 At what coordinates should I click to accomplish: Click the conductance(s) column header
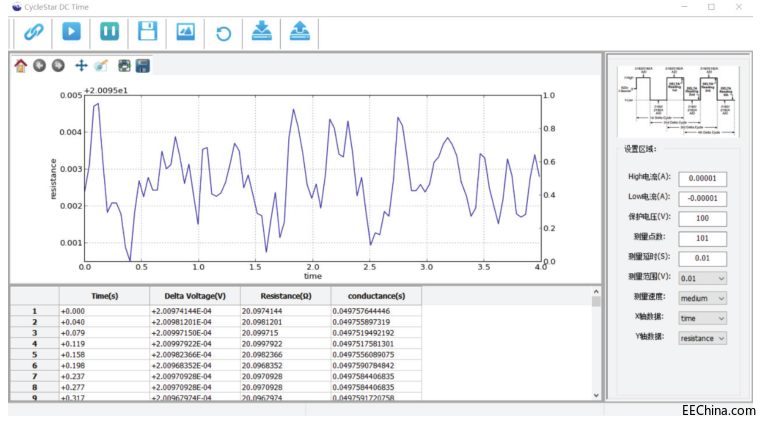coord(376,296)
